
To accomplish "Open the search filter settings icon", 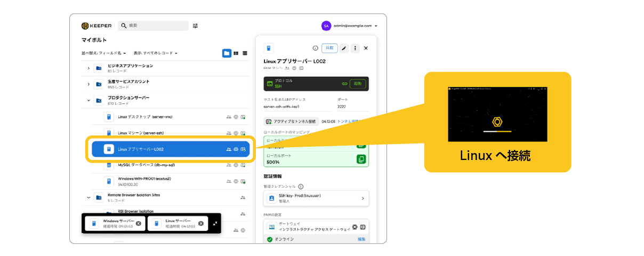I will coord(195,26).
